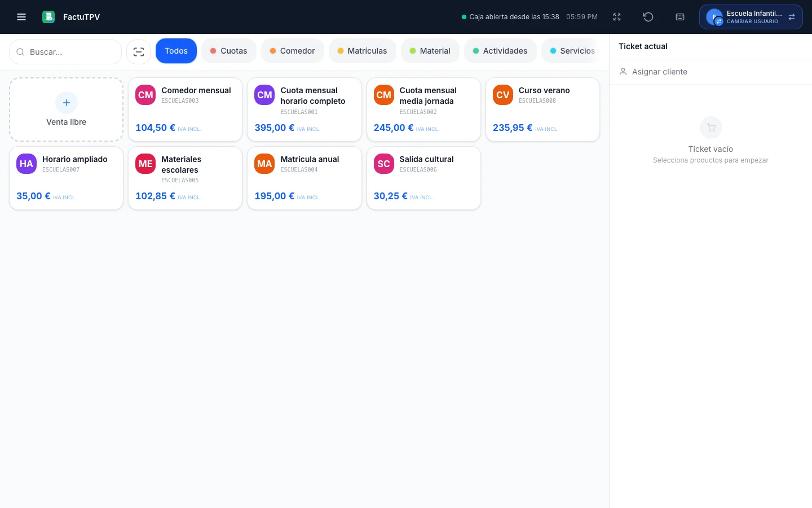The image size is (812, 508).
Task: Select the Salida cultural product card
Action: coord(423,178)
